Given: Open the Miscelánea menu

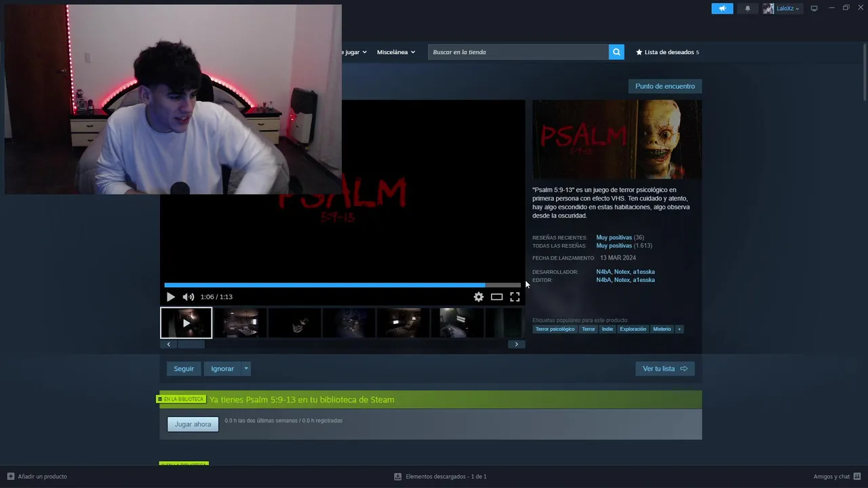Looking at the screenshot, I should click(396, 52).
